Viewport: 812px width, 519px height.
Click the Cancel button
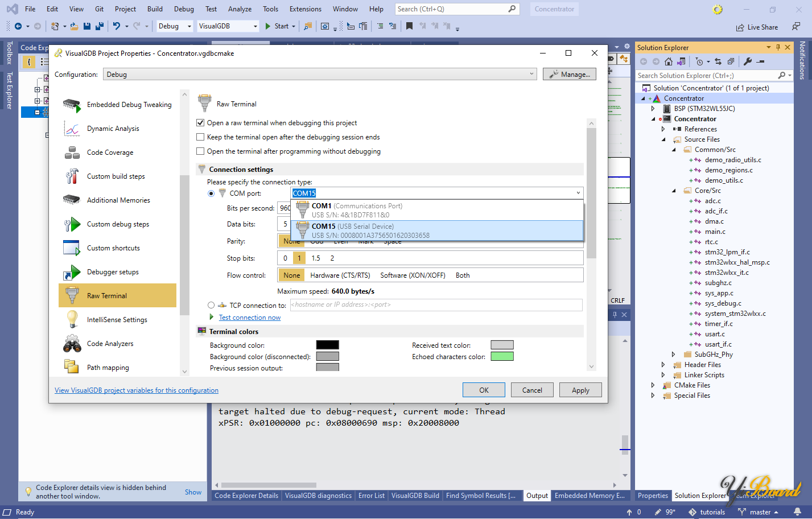pyautogui.click(x=532, y=390)
